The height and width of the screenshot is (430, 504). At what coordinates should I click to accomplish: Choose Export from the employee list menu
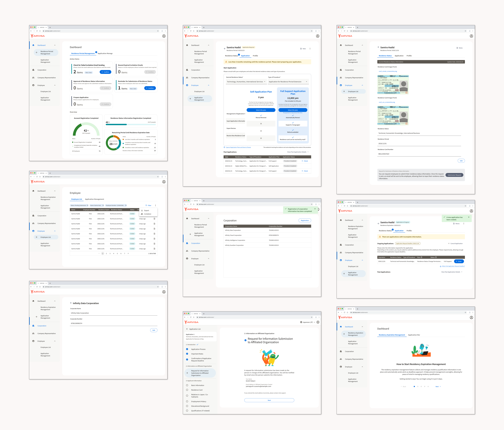146,210
